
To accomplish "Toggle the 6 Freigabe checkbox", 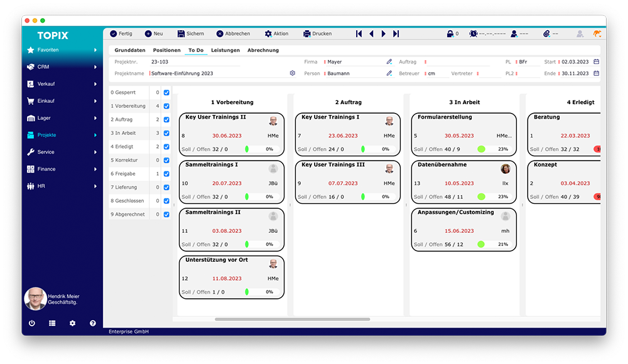I will [166, 174].
